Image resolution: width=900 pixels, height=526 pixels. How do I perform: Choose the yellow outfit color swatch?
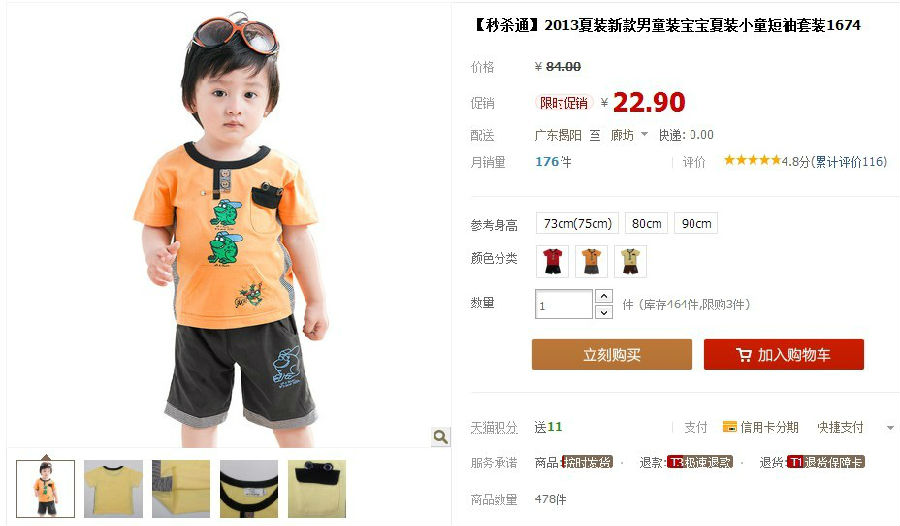(x=630, y=261)
